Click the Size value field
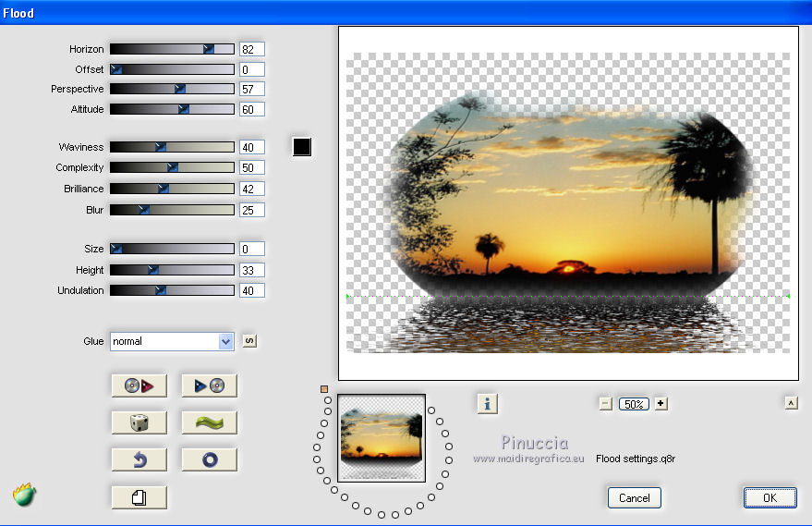This screenshot has width=812, height=526. [252, 249]
